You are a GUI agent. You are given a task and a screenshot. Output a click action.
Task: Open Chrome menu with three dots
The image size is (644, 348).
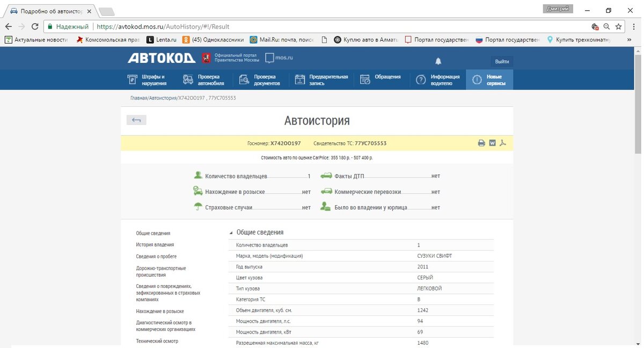[x=631, y=26]
